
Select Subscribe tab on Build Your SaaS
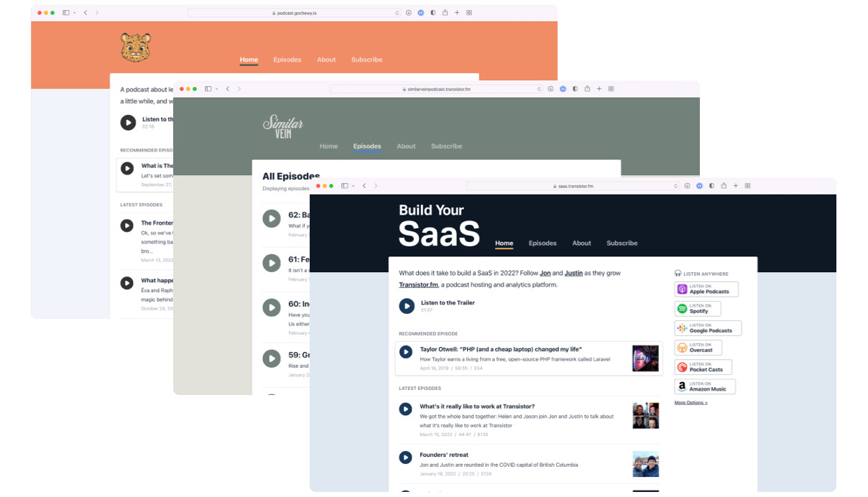coord(622,243)
